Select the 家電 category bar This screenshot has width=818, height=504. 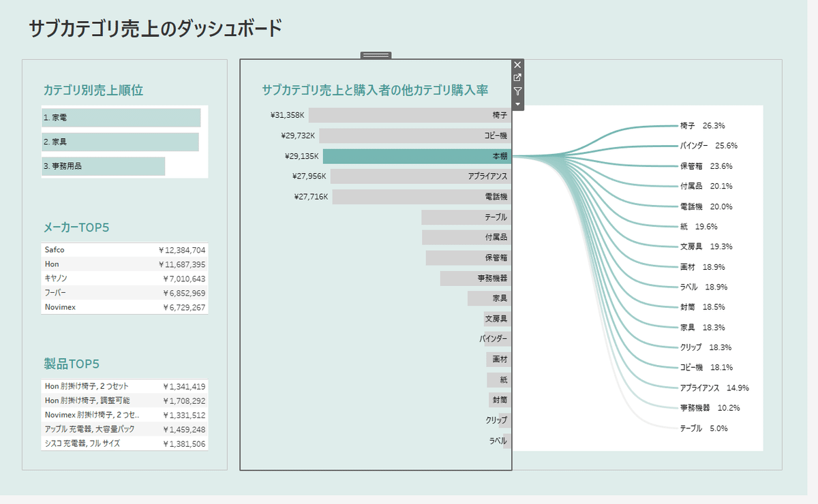pos(121,118)
